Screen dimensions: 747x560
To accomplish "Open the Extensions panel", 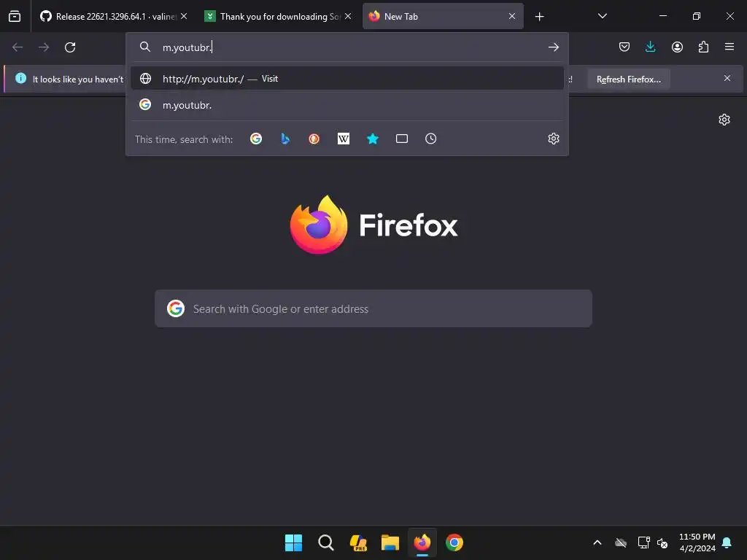I will [703, 47].
